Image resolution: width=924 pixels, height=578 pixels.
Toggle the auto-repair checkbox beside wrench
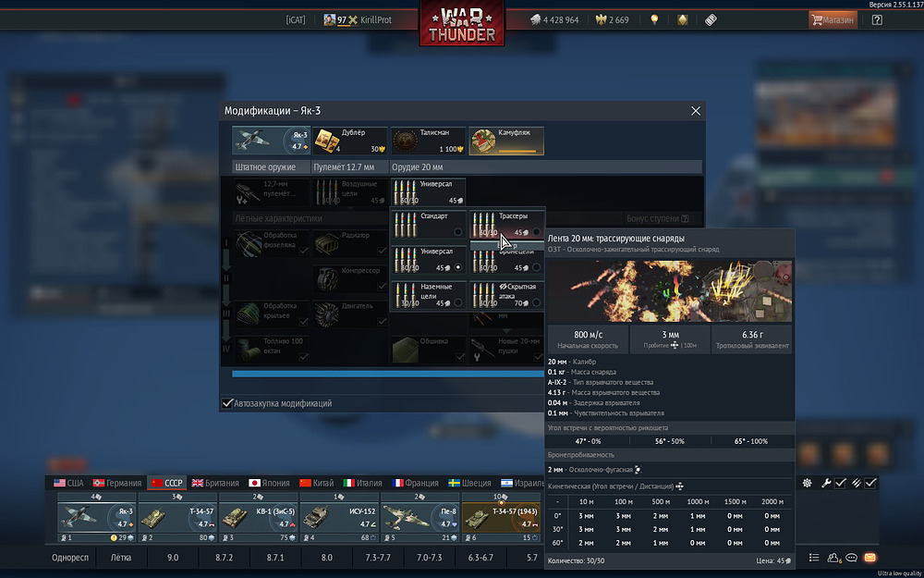point(840,483)
